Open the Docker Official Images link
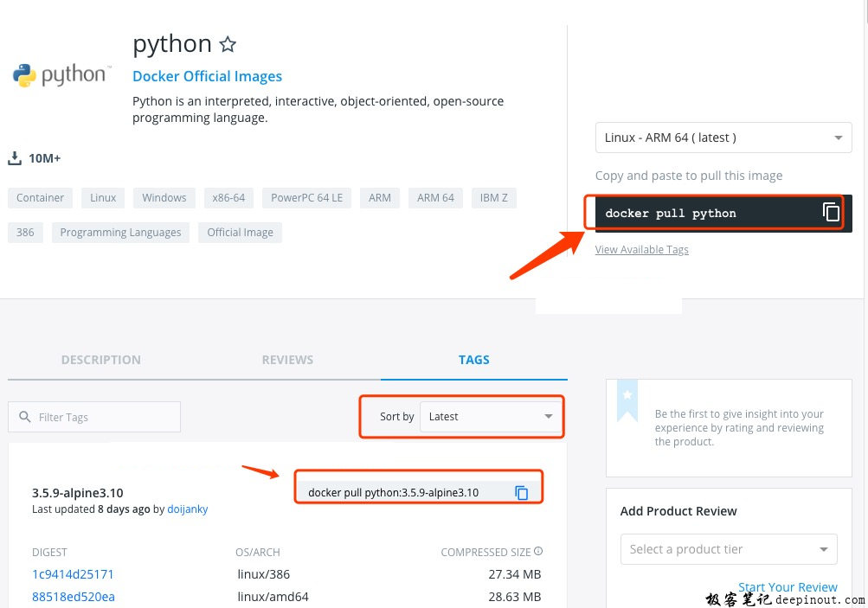 click(207, 76)
